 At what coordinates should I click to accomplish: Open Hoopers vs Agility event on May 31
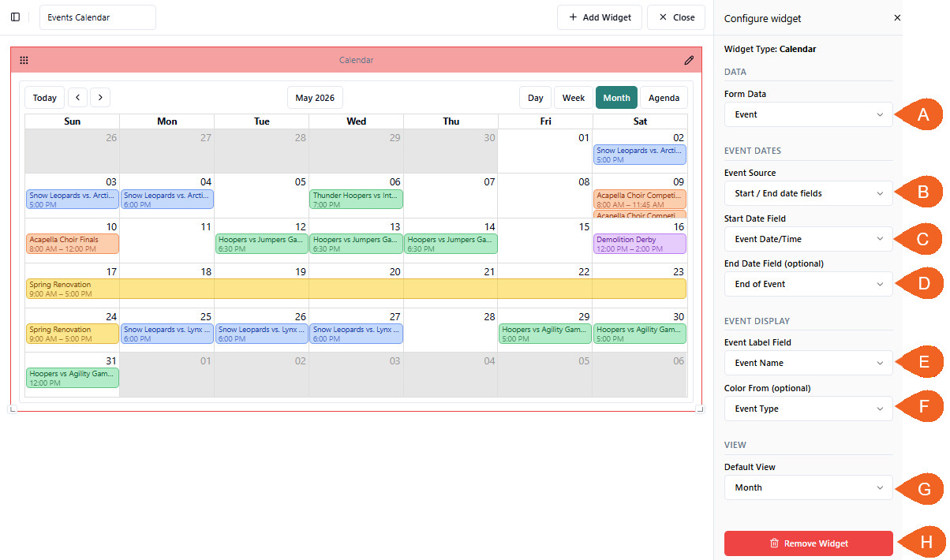[72, 378]
